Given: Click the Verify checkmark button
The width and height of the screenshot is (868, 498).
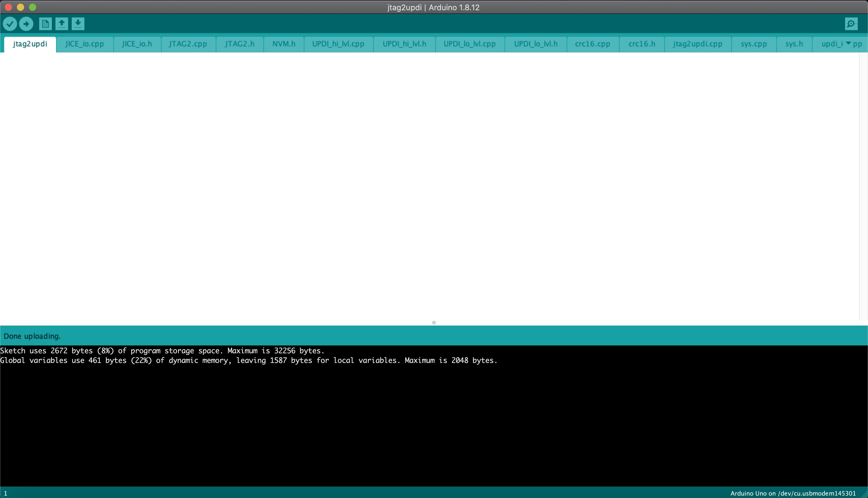Looking at the screenshot, I should [10, 24].
